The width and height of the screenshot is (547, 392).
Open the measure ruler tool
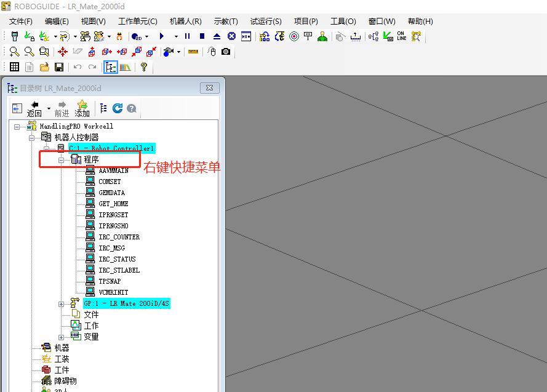[x=193, y=52]
